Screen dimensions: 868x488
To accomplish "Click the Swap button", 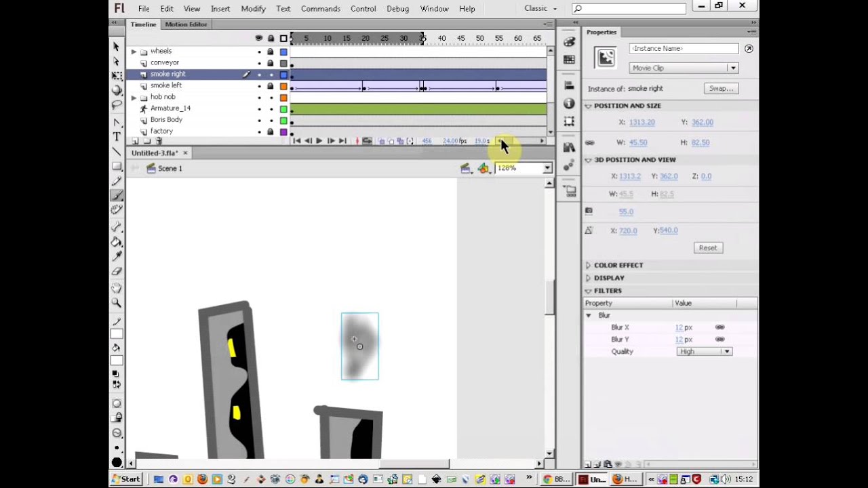I will click(x=721, y=89).
